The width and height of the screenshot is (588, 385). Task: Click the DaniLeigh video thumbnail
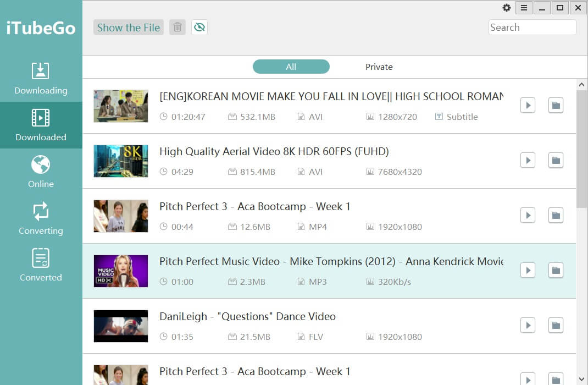121,326
